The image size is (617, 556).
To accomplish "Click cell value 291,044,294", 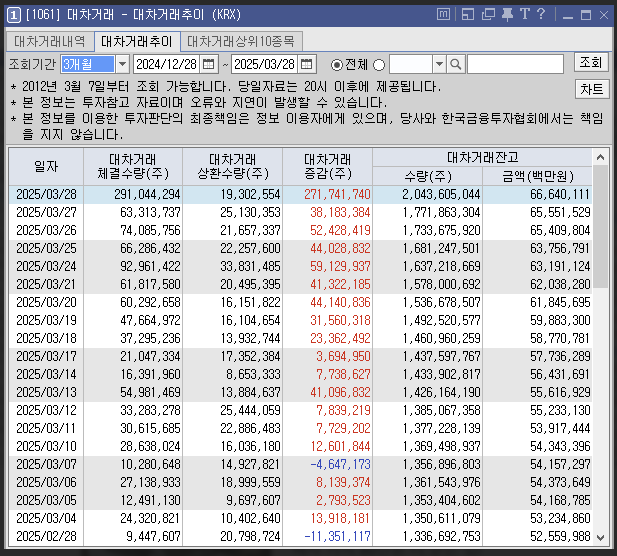I will point(147,194).
